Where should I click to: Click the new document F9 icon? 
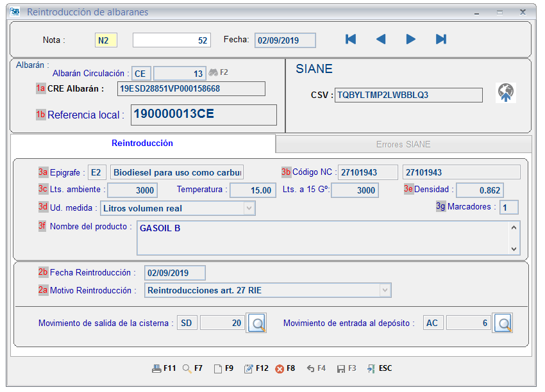[217, 368]
